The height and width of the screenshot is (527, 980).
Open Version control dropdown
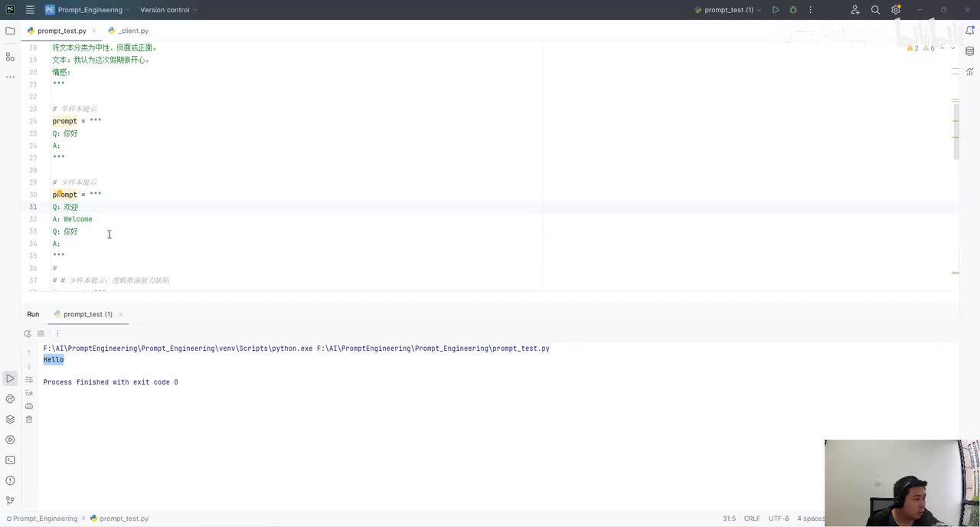pyautogui.click(x=168, y=10)
